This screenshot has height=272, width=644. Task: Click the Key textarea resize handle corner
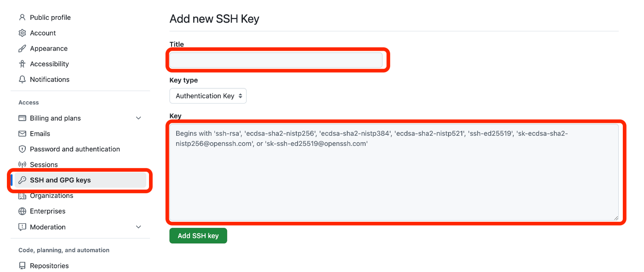tap(615, 217)
